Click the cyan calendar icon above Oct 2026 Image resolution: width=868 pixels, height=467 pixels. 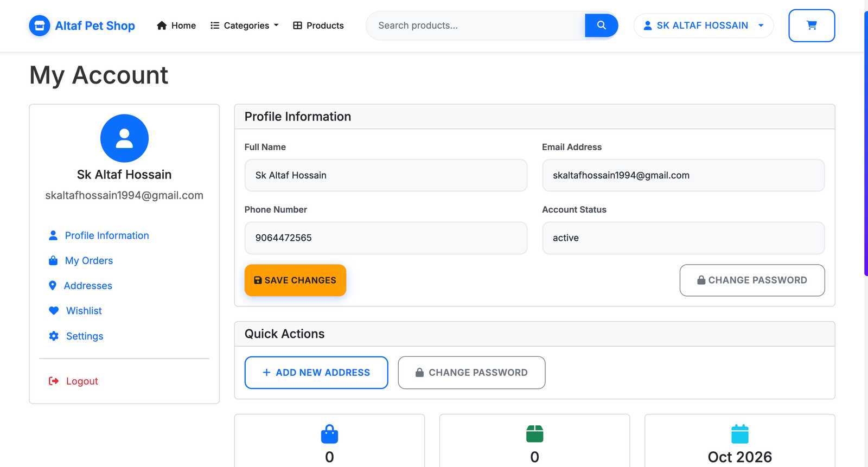pyautogui.click(x=740, y=434)
